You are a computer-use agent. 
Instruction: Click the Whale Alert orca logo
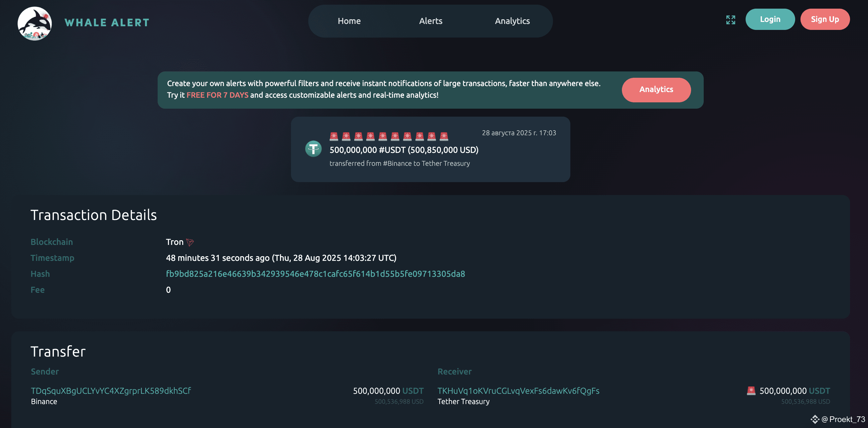pos(35,24)
